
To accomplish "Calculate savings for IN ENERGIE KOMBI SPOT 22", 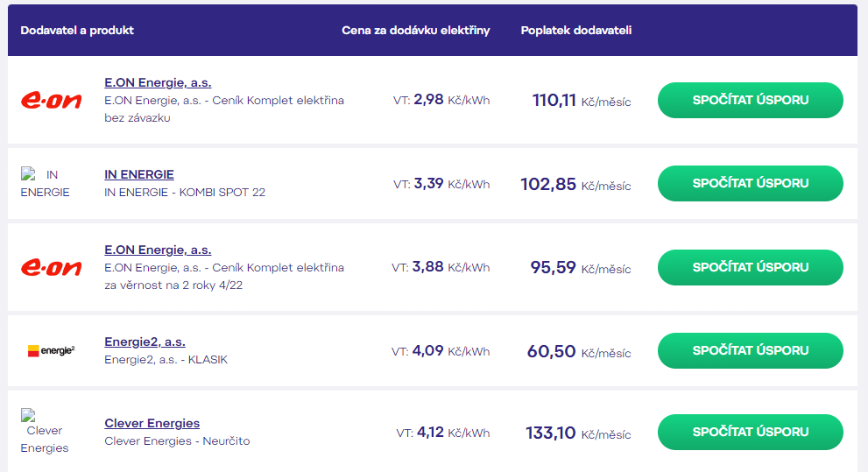I will tap(750, 183).
